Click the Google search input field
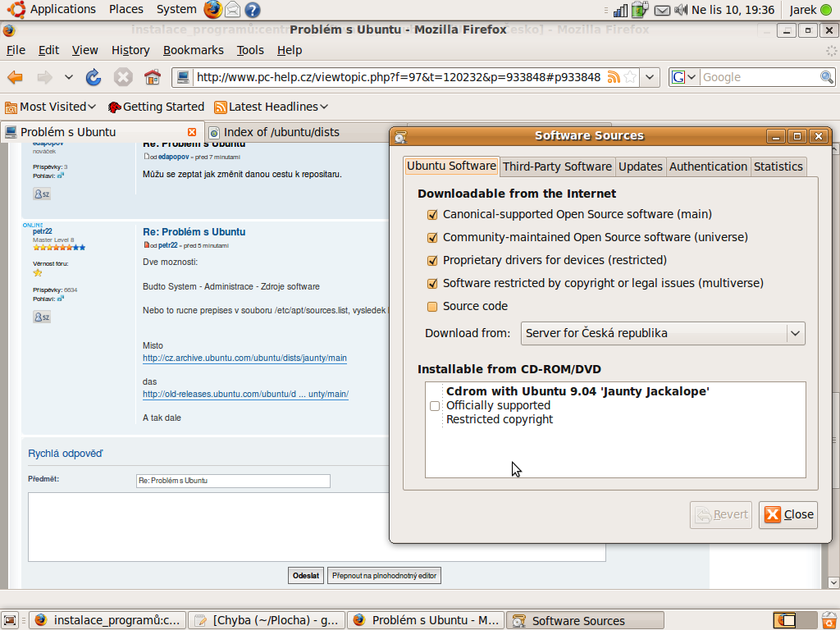 pyautogui.click(x=759, y=77)
